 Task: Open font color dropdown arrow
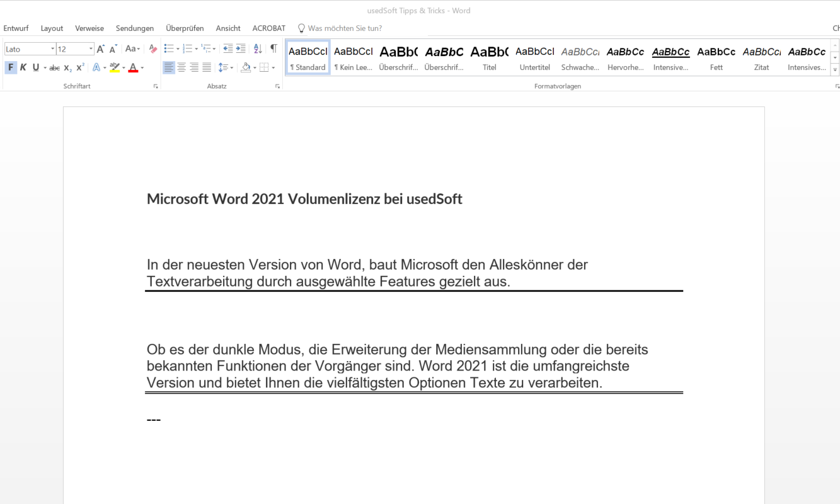point(142,68)
